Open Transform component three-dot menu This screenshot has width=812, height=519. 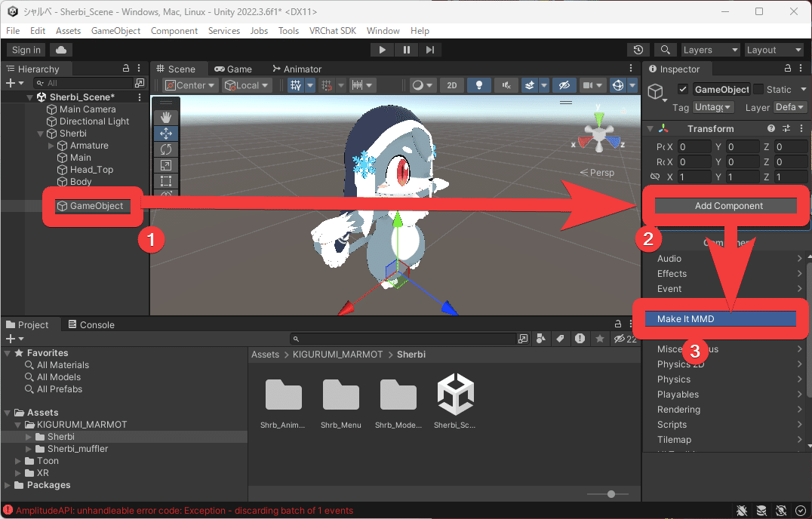pyautogui.click(x=801, y=128)
